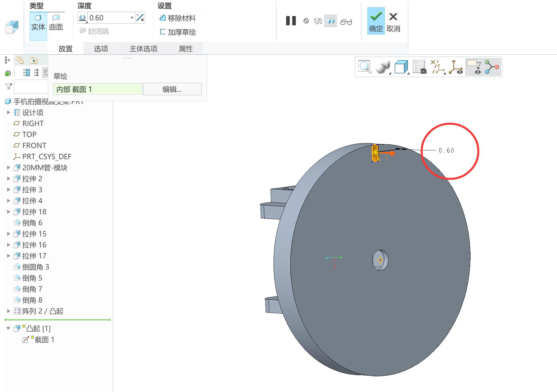The image size is (557, 392).
Task: Click the spin center icon
Action: [x=456, y=67]
